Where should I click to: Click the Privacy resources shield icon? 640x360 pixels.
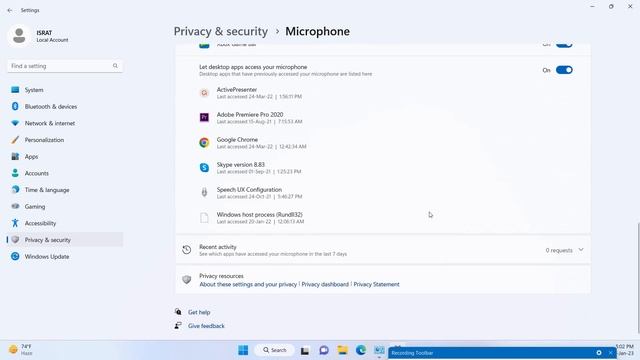click(187, 280)
